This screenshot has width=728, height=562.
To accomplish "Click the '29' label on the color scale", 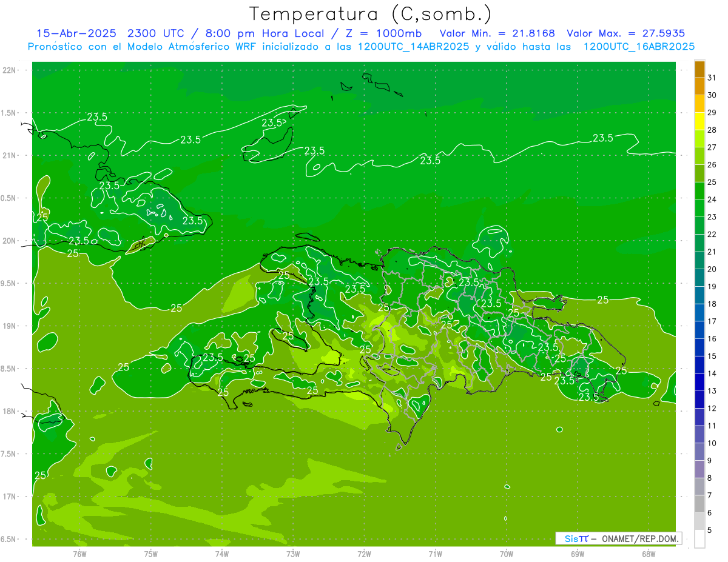I will pos(712,112).
